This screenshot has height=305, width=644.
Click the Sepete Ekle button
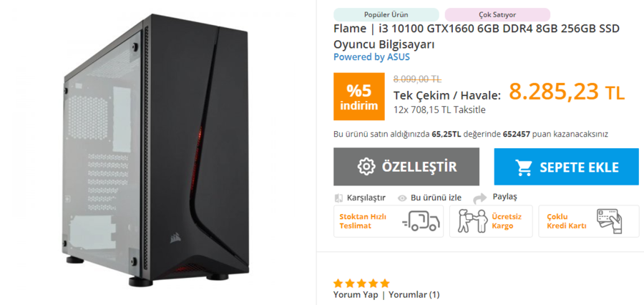(x=567, y=167)
